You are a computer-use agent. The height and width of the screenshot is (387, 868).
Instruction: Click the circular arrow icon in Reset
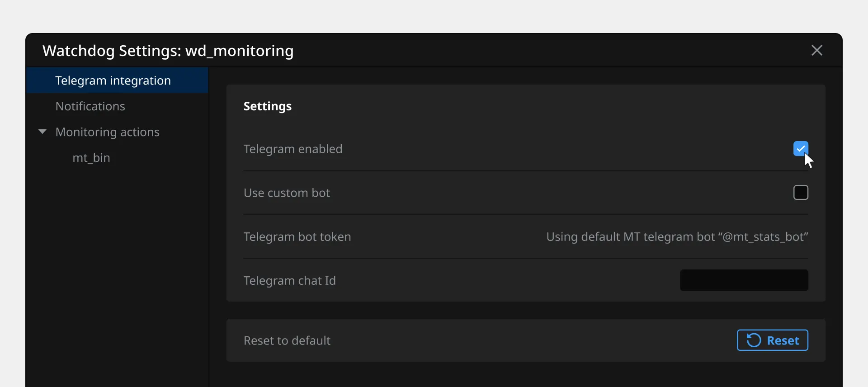[753, 340]
